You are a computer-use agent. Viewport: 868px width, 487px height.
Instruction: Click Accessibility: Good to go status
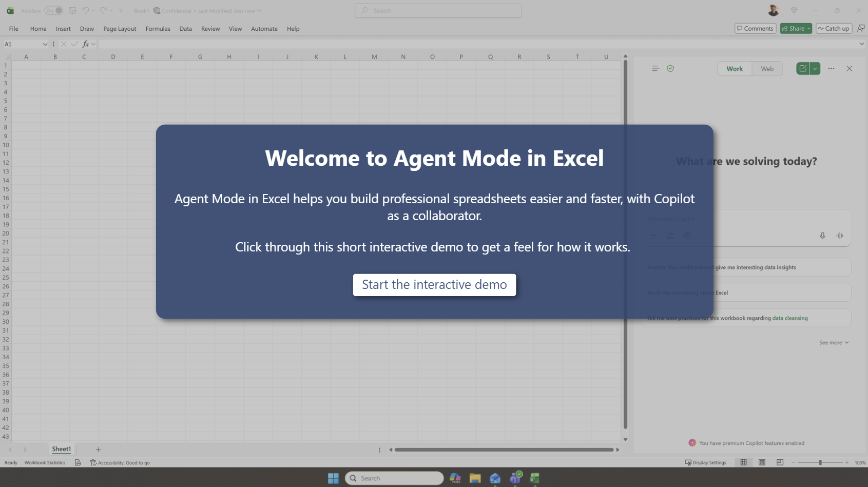click(120, 463)
